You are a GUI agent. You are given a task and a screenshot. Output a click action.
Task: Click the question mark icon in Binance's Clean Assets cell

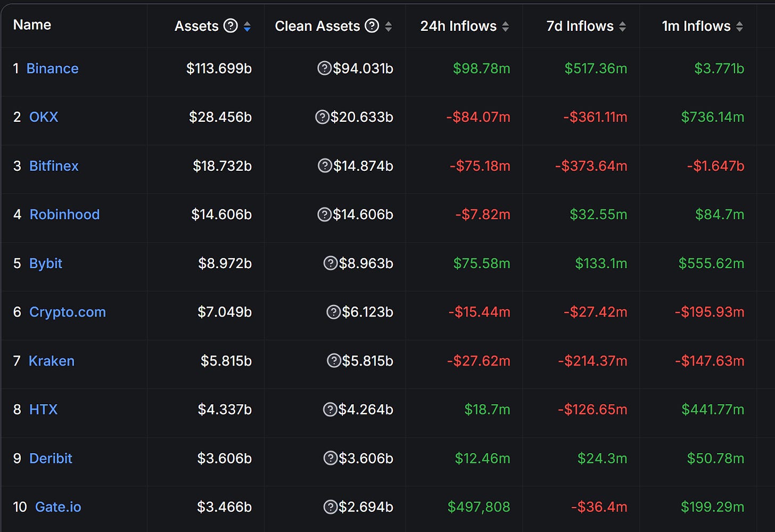click(x=324, y=68)
